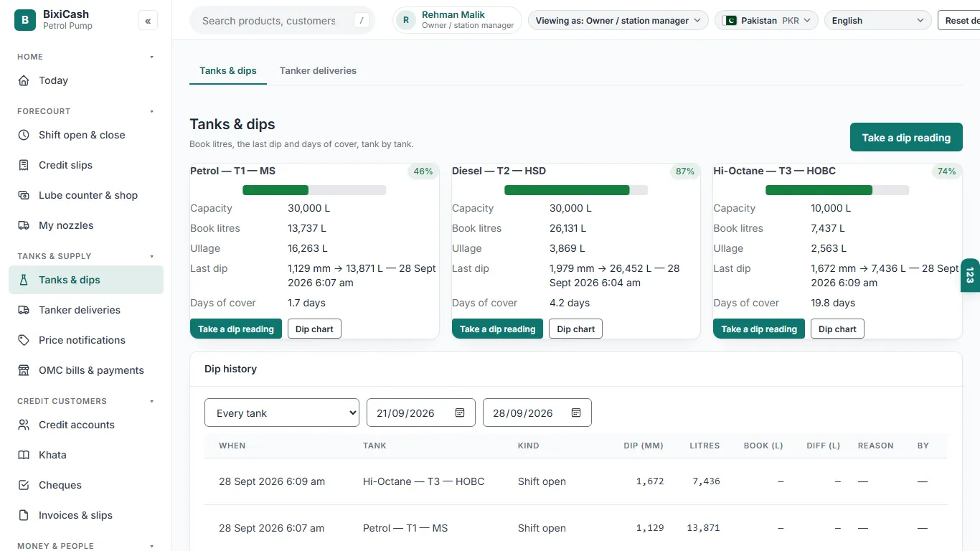Open calendar picker for 21/09/2026 date
Screen dimensions: 980x551
(x=460, y=413)
